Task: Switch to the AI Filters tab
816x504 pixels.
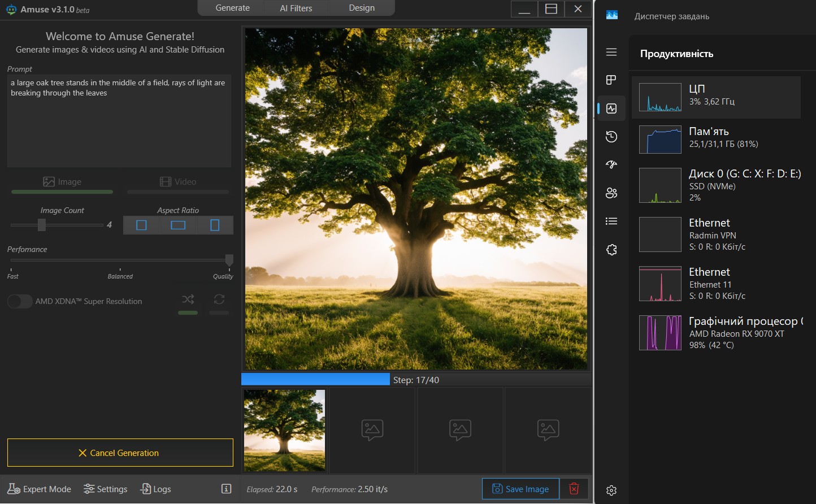Action: pyautogui.click(x=296, y=8)
